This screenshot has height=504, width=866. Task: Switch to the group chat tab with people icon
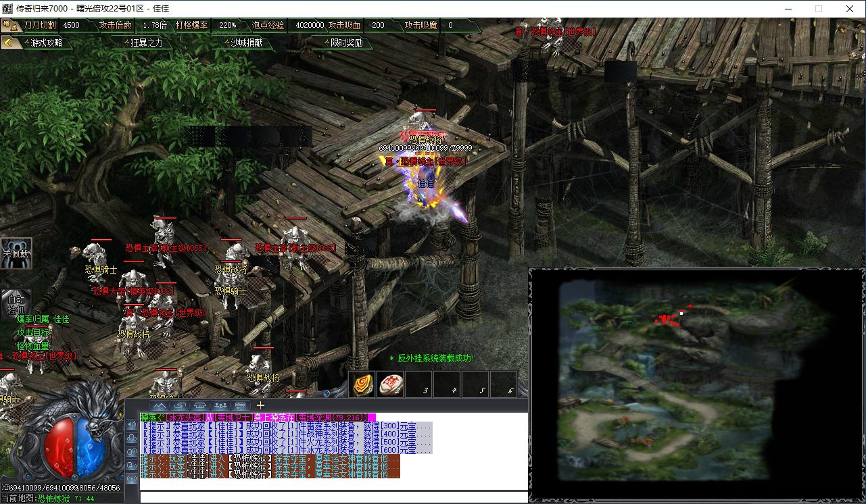tap(220, 405)
